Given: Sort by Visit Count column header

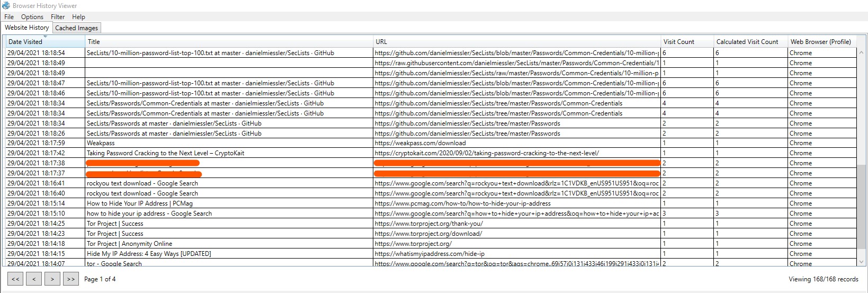Looking at the screenshot, I should (x=678, y=42).
